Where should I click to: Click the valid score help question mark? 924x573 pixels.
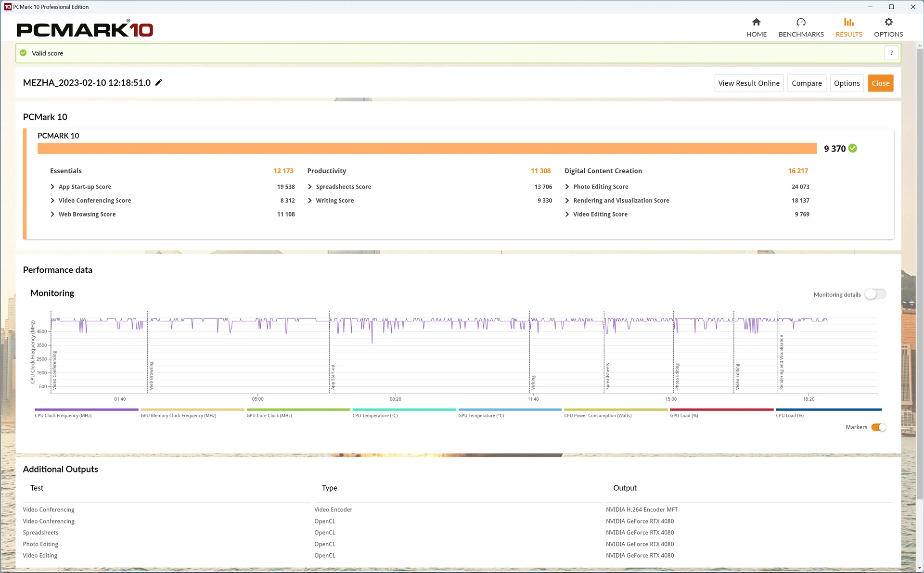click(x=891, y=53)
